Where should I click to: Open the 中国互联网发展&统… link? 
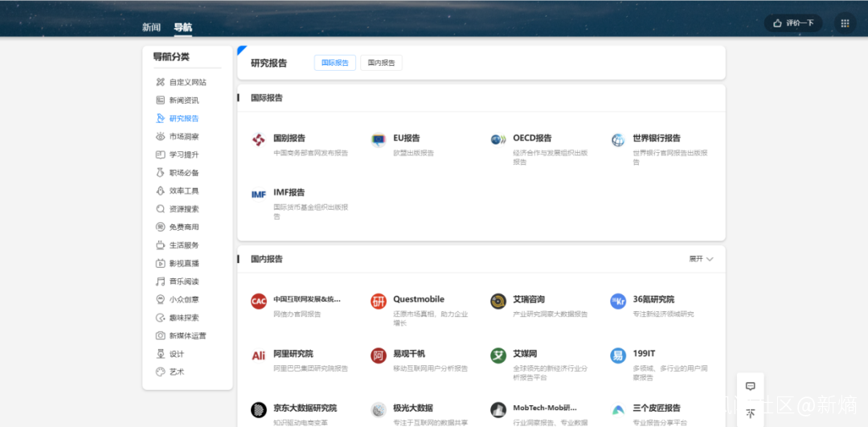tap(307, 299)
